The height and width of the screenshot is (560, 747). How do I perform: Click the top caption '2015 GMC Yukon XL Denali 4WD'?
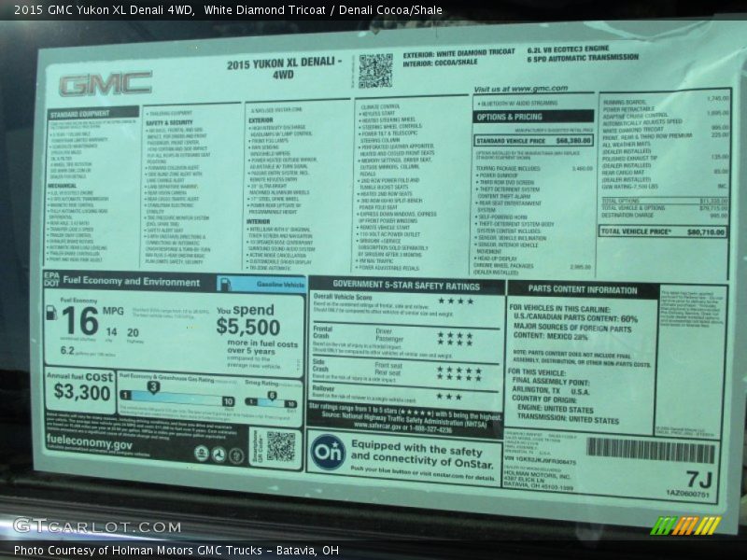105,10
